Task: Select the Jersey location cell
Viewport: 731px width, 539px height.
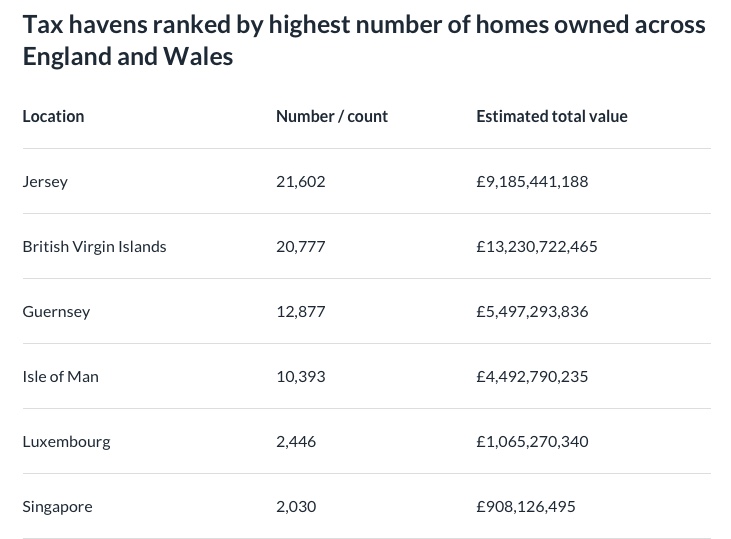Action: tap(45, 181)
